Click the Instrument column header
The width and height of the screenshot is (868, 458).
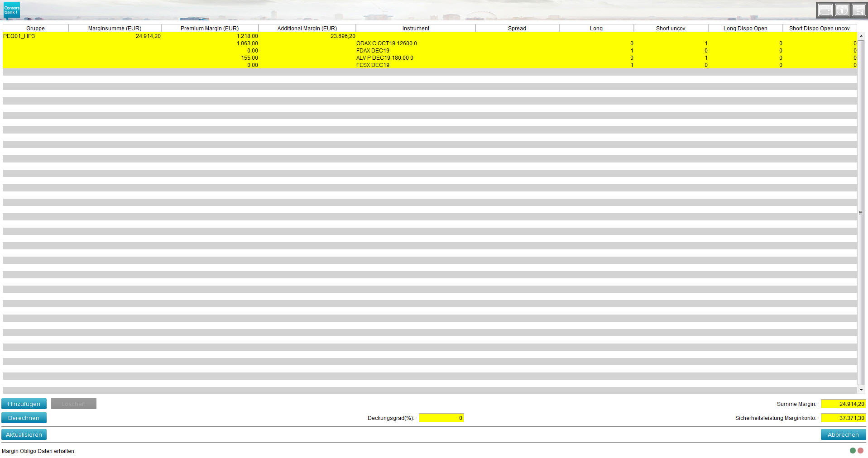[x=416, y=28]
